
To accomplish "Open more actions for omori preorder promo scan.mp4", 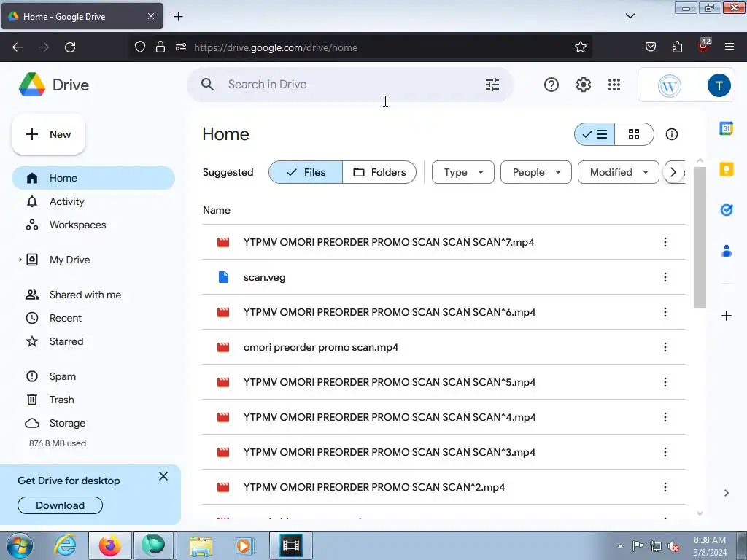I will [x=665, y=347].
